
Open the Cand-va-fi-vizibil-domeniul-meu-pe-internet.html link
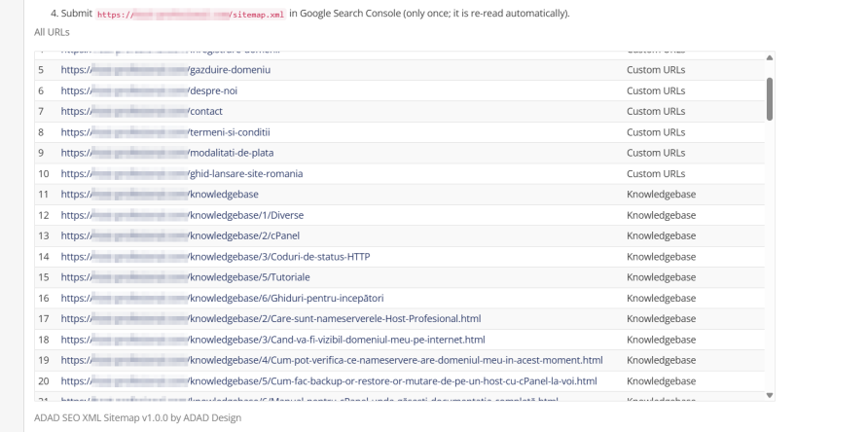272,341
